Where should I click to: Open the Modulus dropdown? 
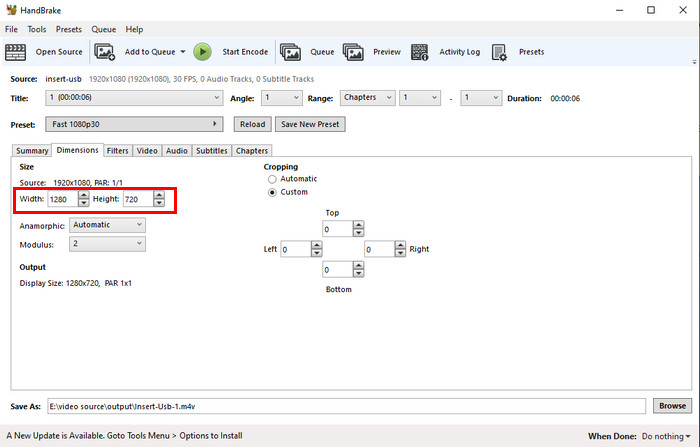107,244
